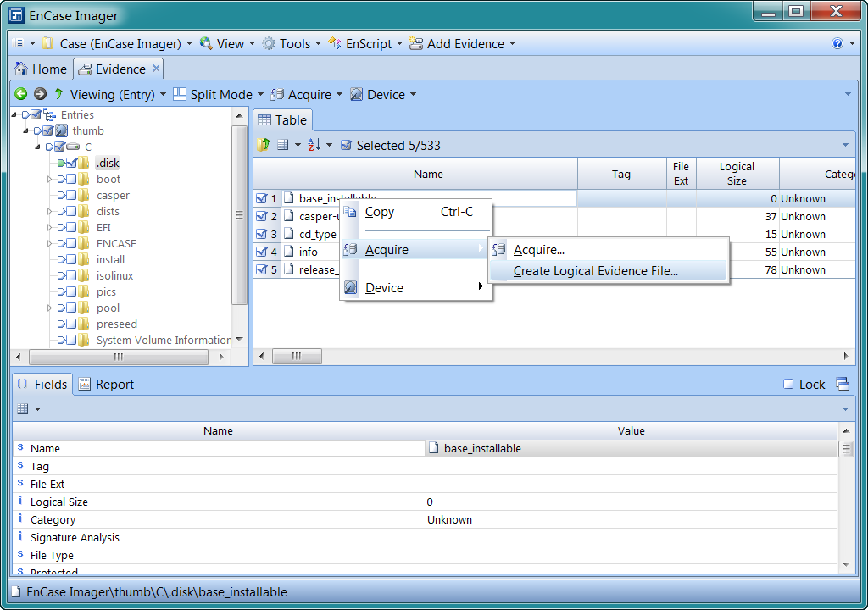This screenshot has height=610, width=868.
Task: Select Copy in the context menu
Action: (415, 212)
